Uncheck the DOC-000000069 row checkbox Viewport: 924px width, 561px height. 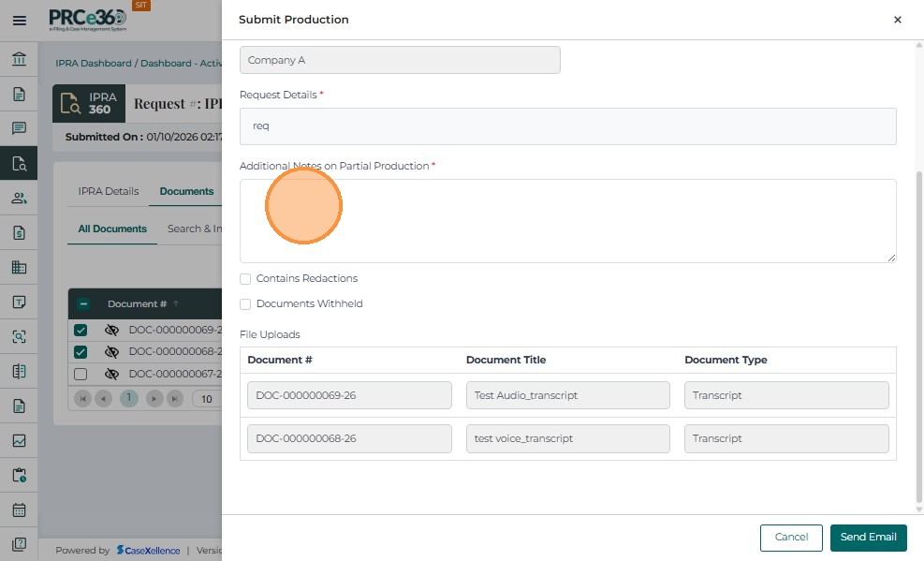81,331
